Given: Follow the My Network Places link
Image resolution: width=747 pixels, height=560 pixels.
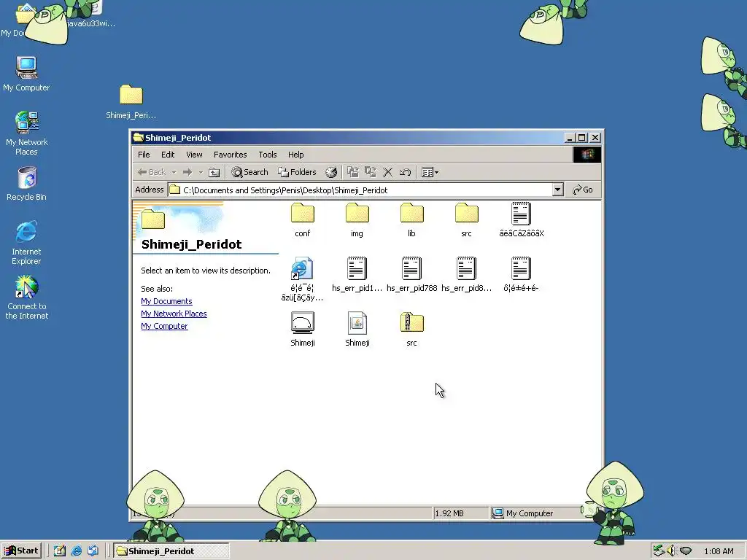Looking at the screenshot, I should coord(174,314).
